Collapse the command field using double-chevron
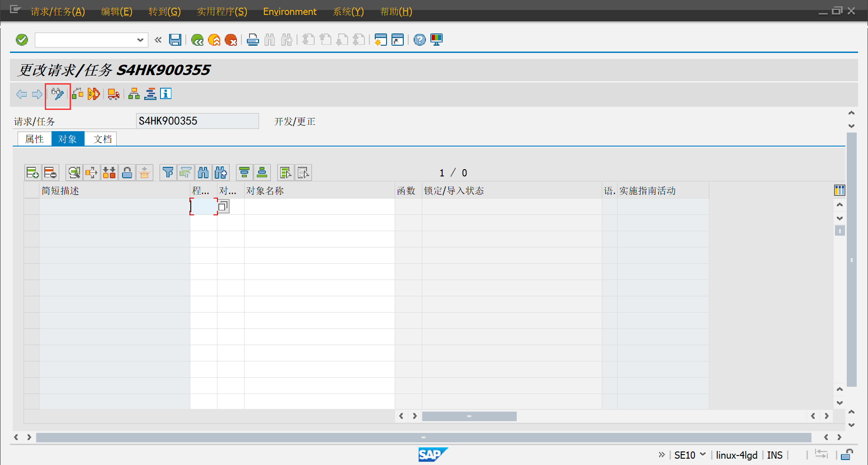The width and height of the screenshot is (868, 465). click(158, 40)
